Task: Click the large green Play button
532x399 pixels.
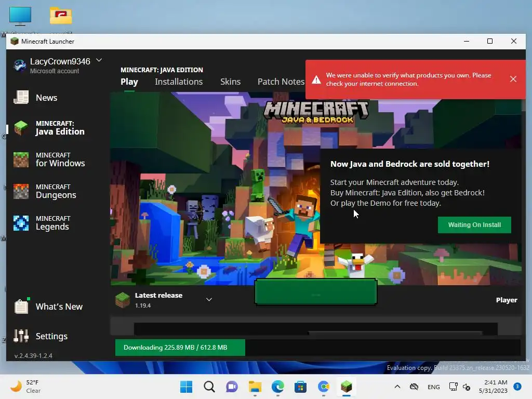Action: (x=315, y=292)
